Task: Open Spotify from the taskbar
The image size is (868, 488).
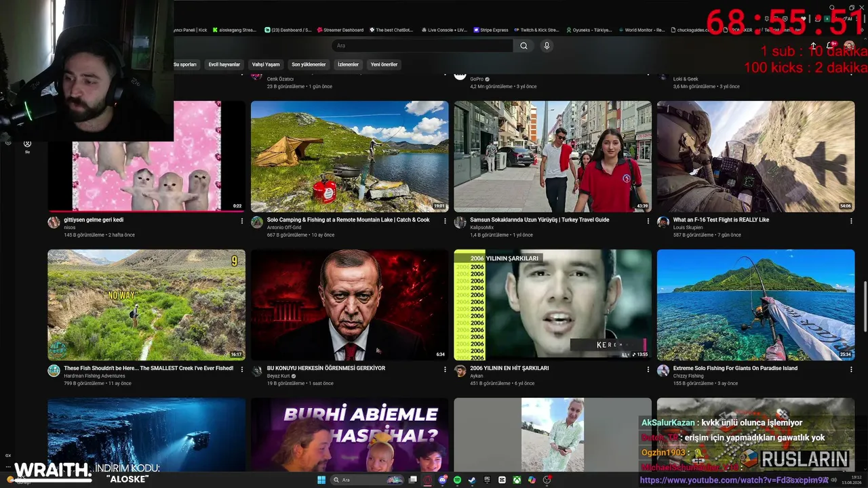Action: pos(457,480)
